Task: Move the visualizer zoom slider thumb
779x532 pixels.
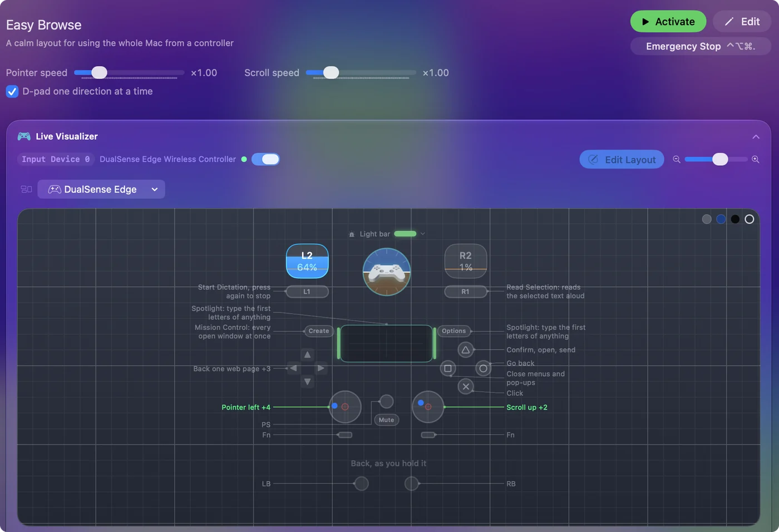Action: pyautogui.click(x=720, y=159)
